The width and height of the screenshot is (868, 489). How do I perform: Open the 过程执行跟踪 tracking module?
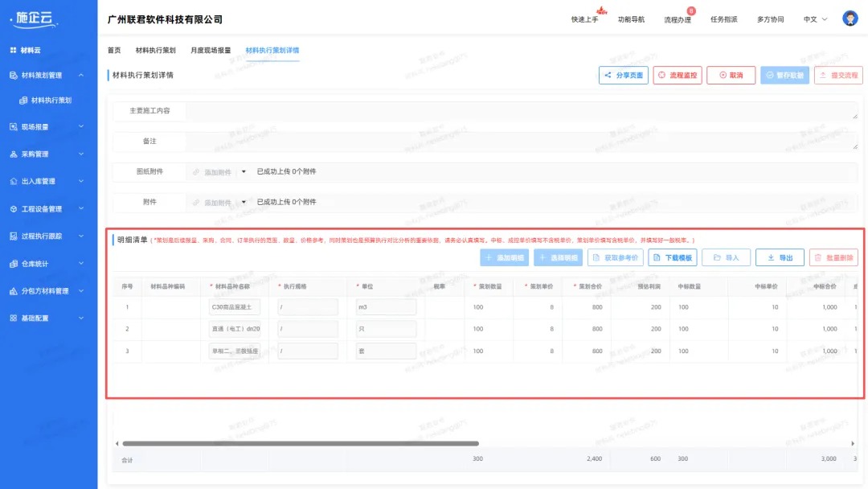click(x=12, y=236)
